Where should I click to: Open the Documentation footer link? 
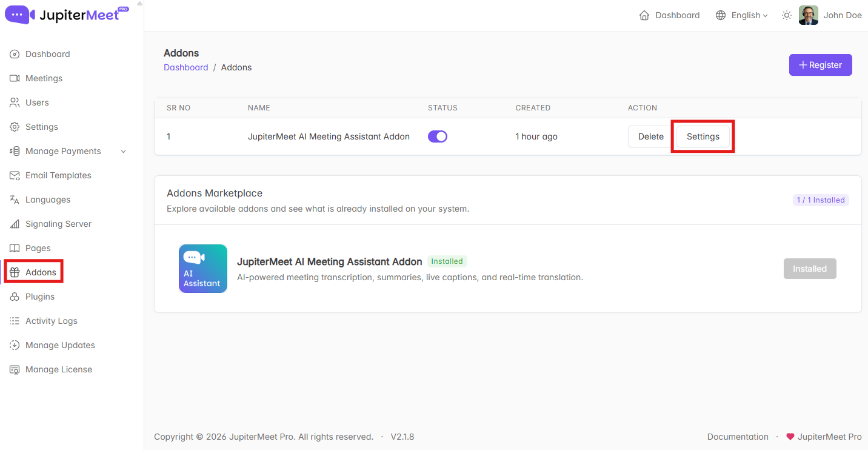tap(738, 437)
